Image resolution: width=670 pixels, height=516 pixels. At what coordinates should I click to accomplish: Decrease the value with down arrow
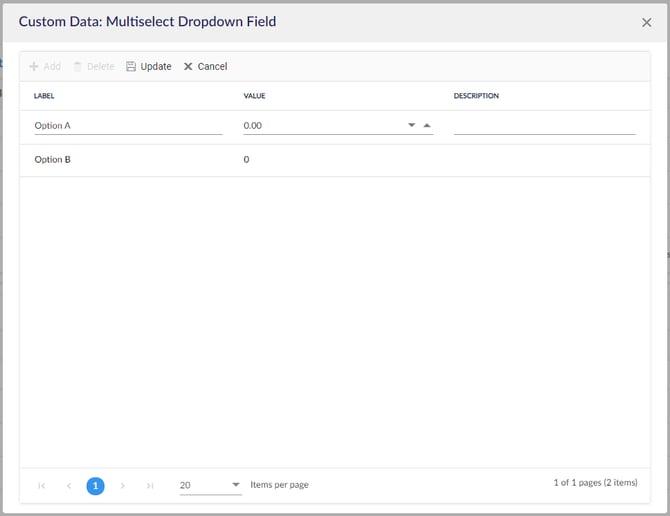coord(411,126)
